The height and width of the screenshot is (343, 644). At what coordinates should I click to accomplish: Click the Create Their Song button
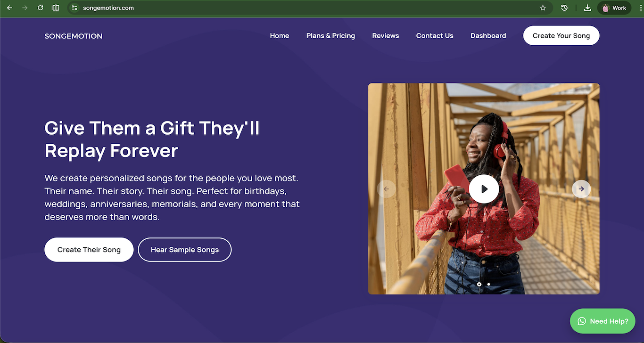[x=89, y=250]
